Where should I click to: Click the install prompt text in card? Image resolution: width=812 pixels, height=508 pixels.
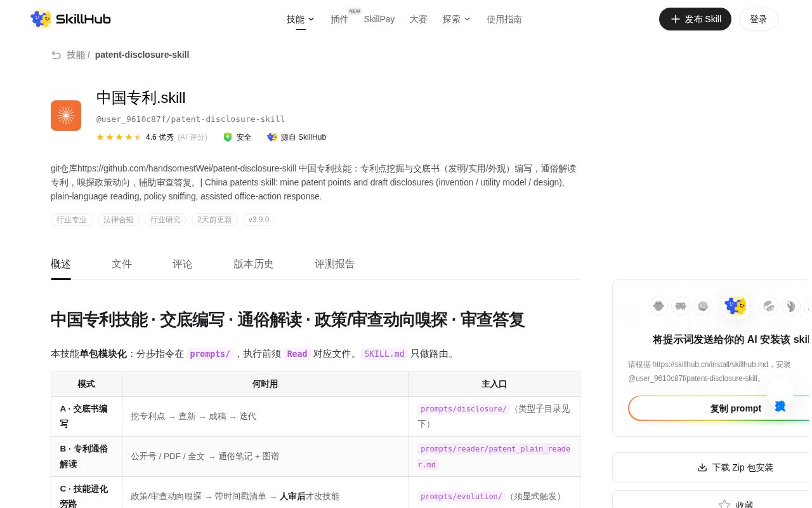click(710, 371)
